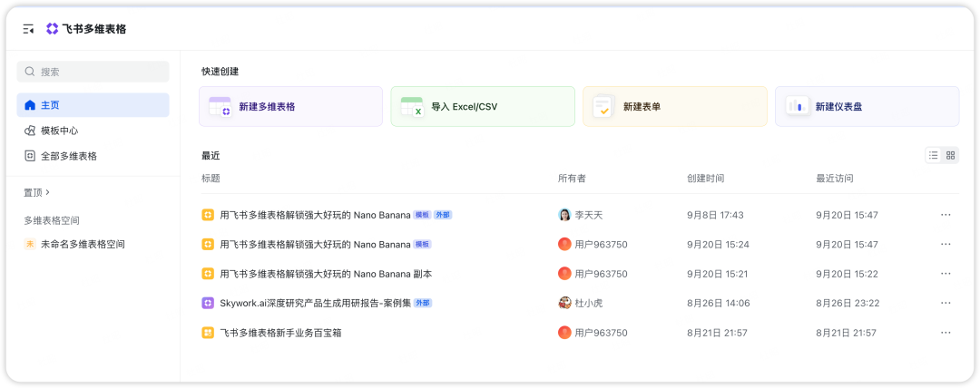Click 新建仪表盘 quick create card
Image resolution: width=980 pixels, height=388 pixels.
click(867, 107)
